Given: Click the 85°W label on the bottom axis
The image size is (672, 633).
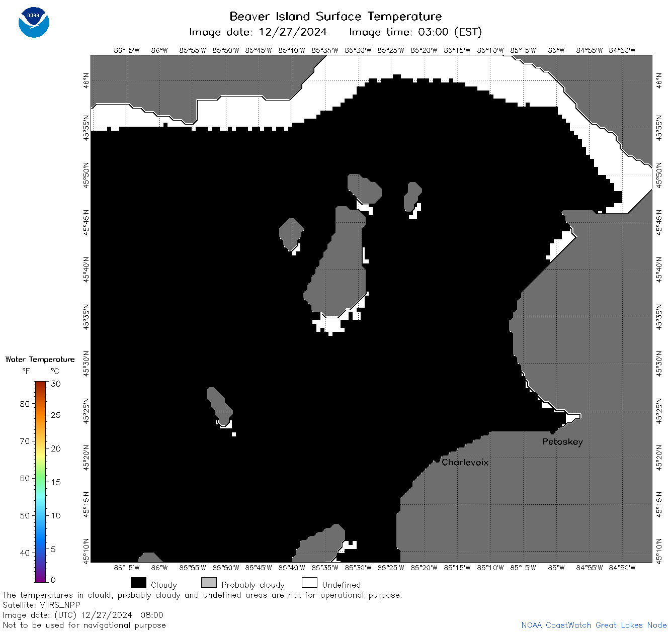Looking at the screenshot, I should (x=556, y=568).
